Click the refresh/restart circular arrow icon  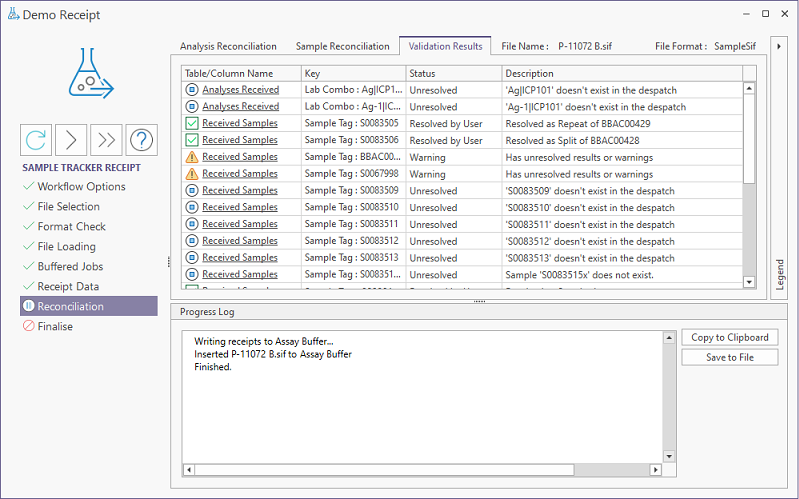[36, 140]
